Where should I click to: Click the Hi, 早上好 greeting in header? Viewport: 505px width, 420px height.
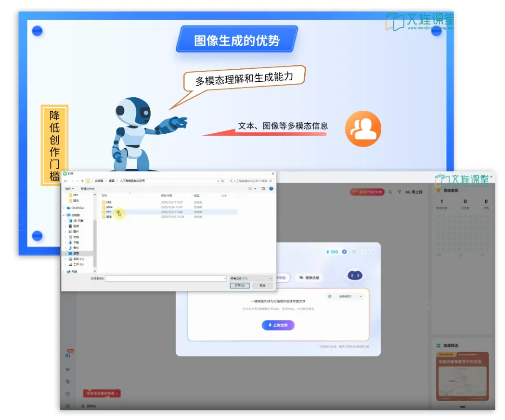(x=414, y=192)
